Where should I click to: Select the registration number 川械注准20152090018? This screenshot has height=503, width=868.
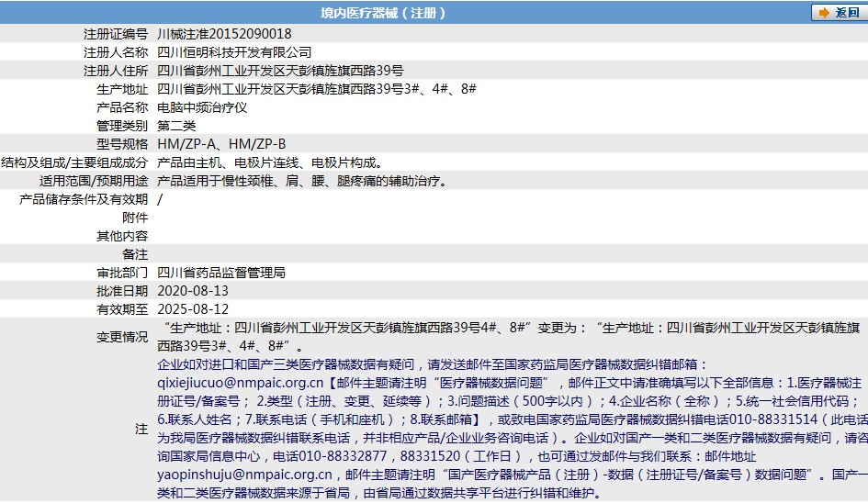click(224, 34)
